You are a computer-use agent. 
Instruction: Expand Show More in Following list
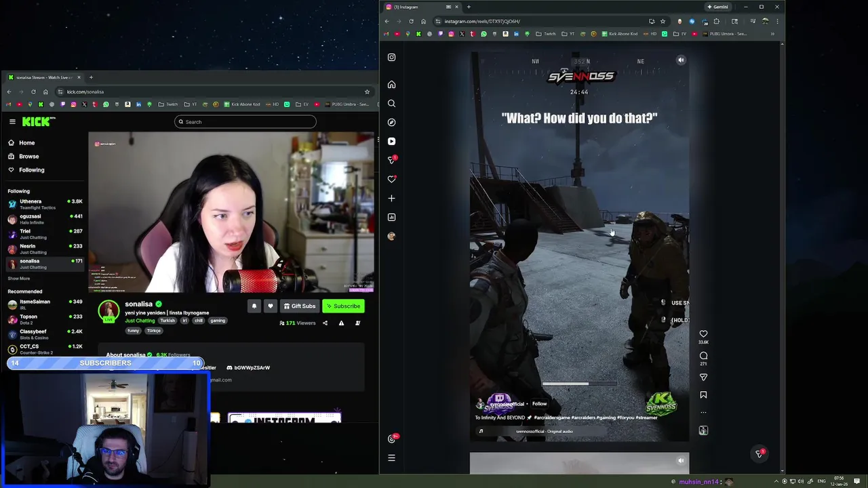[x=19, y=279]
